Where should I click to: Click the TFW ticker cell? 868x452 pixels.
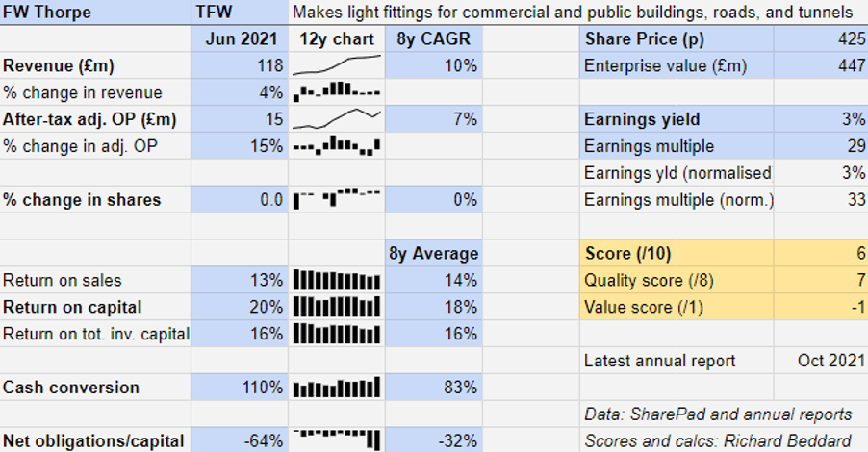[x=240, y=13]
